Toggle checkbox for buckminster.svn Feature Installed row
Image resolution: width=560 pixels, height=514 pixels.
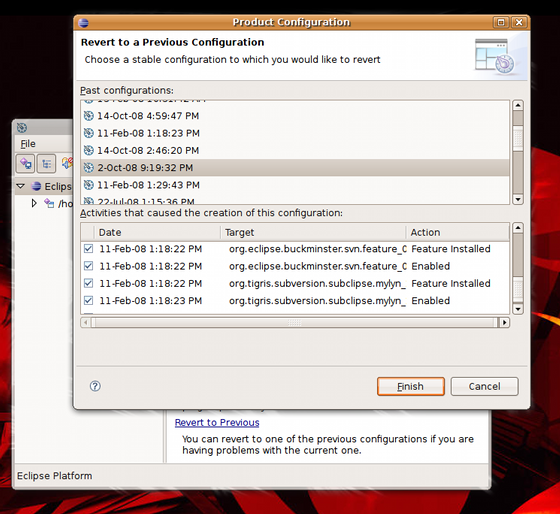pos(88,249)
